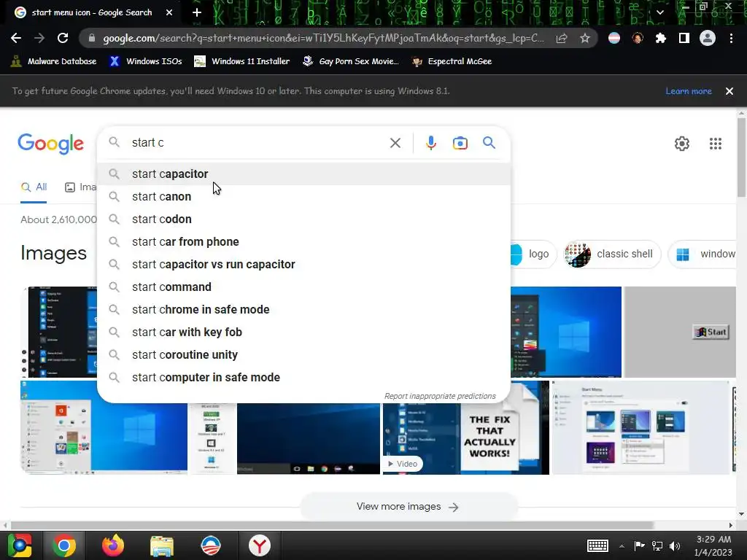
Task: Click the browser forward arrow
Action: point(39,38)
